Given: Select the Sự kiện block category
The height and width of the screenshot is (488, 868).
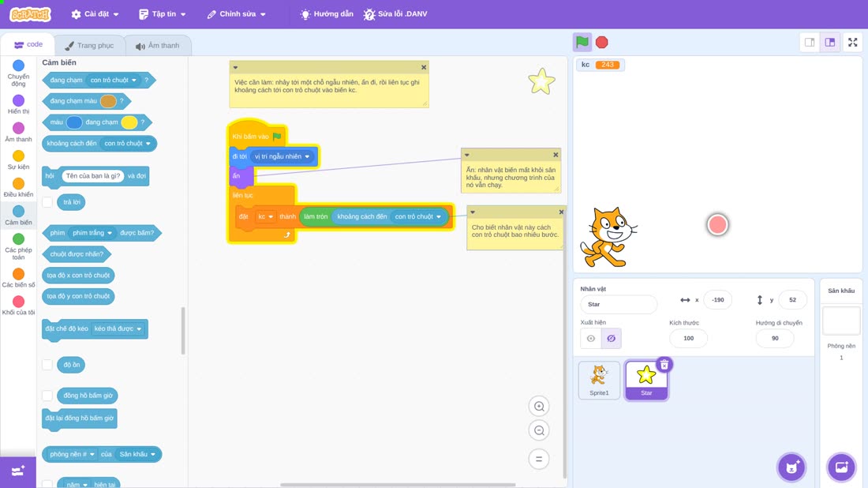Looking at the screenshot, I should pos(18,160).
